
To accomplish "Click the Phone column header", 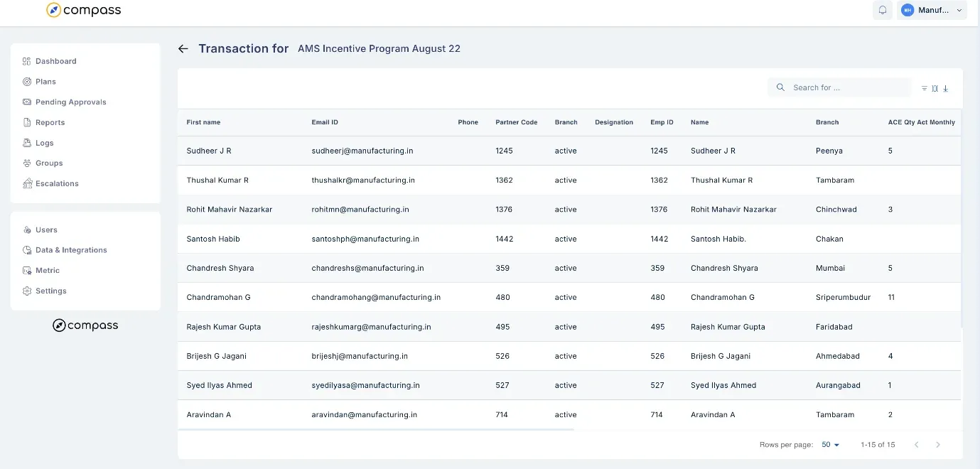I will point(468,122).
